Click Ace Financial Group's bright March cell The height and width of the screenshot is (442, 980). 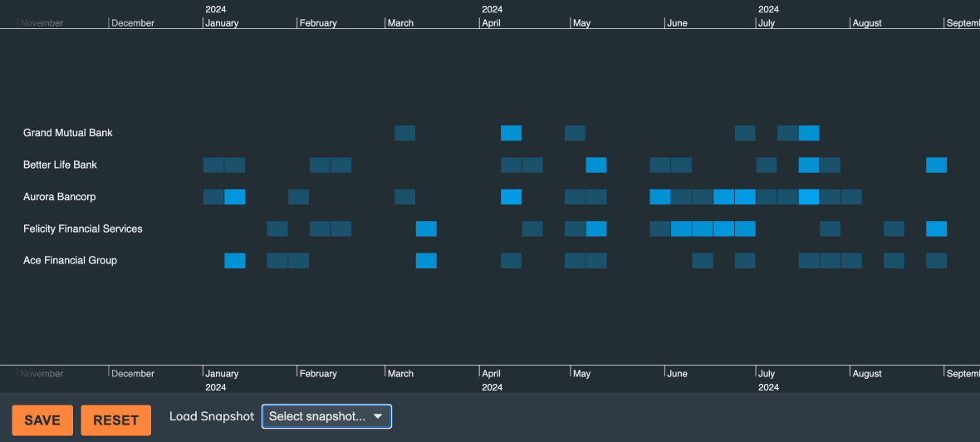[426, 261]
